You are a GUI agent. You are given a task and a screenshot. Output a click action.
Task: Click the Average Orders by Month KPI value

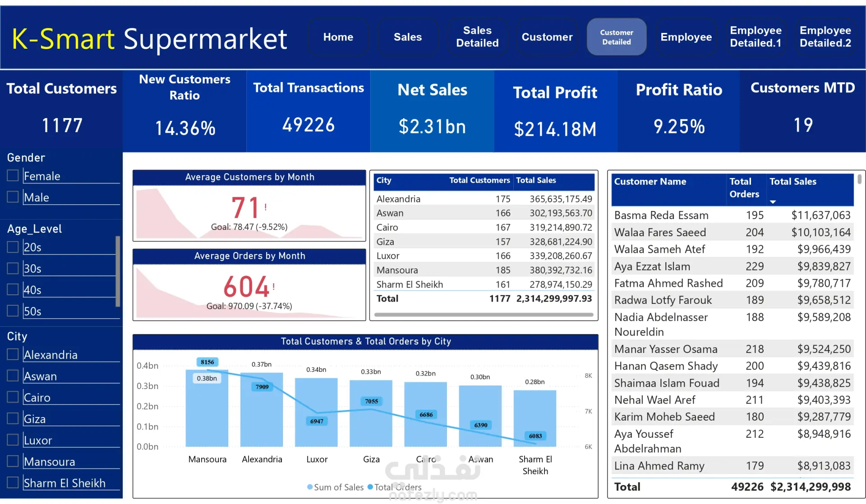coord(246,287)
